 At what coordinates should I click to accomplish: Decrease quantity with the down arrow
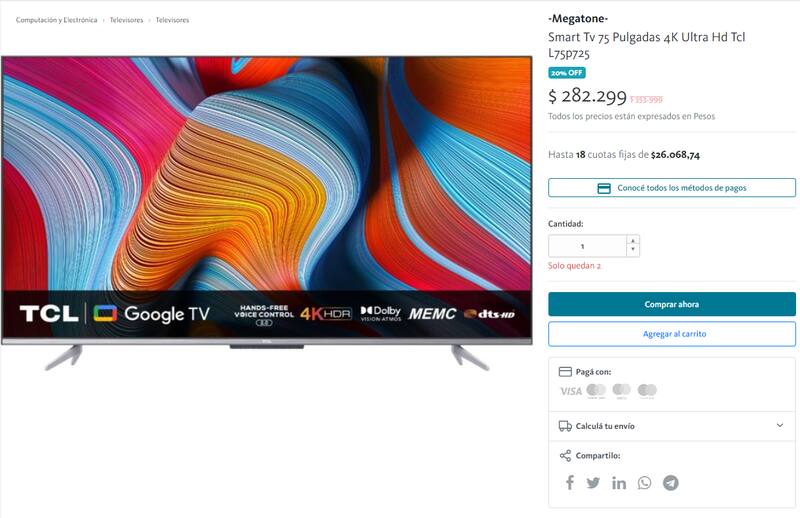pos(633,250)
